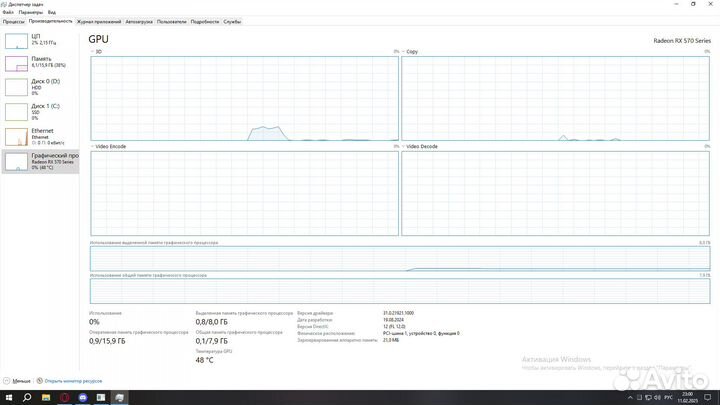Open Discord from the taskbar

pos(82,397)
